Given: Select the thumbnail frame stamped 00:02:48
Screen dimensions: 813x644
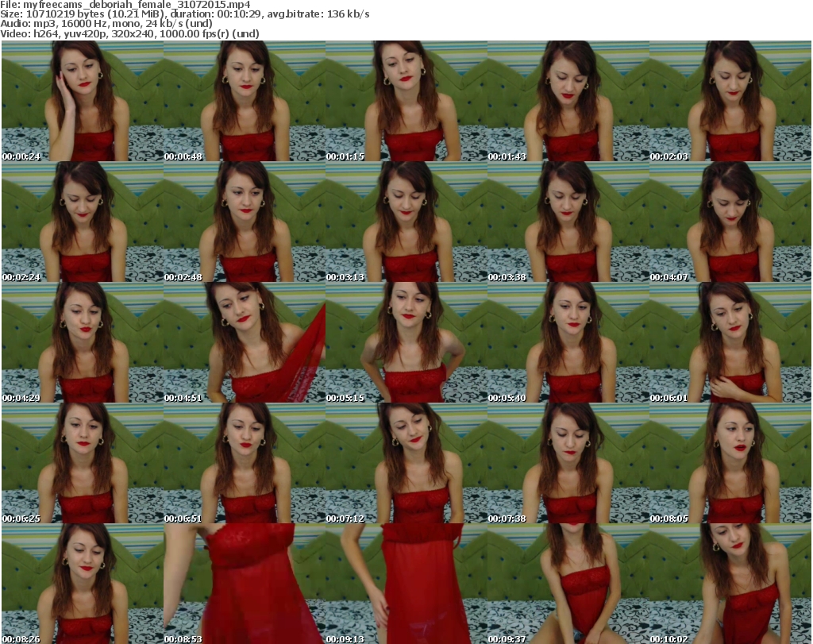Looking at the screenshot, I should pyautogui.click(x=245, y=222).
